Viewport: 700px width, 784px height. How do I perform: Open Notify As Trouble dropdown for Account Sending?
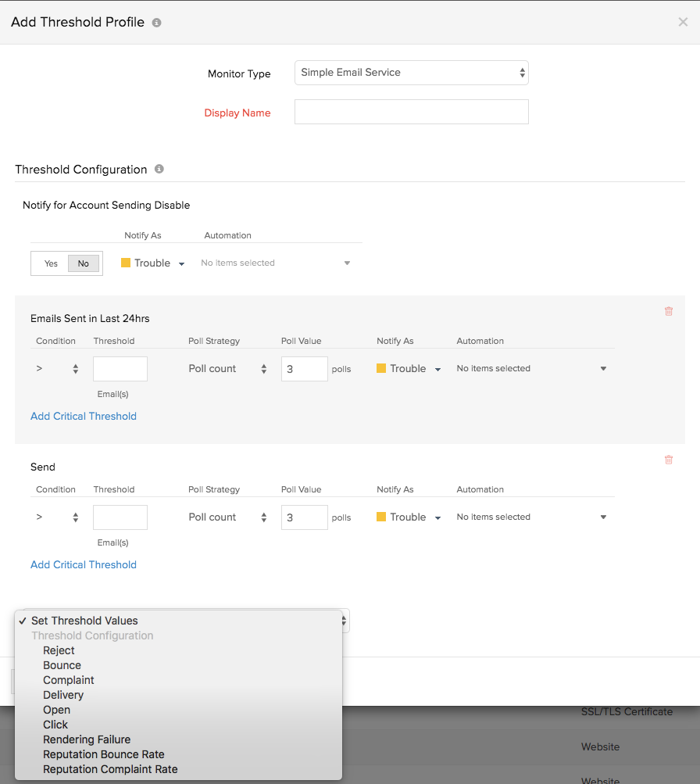point(153,263)
